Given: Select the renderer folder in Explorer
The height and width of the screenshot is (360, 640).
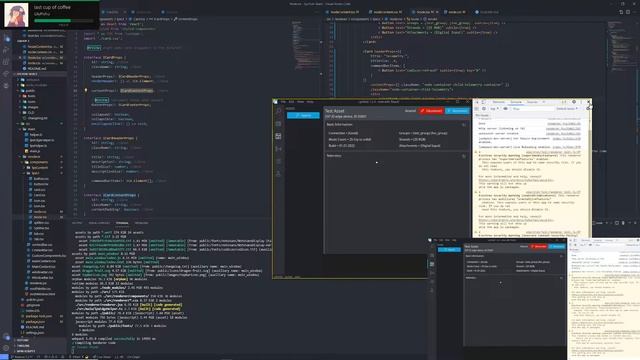Looking at the screenshot, I should coord(33,157).
